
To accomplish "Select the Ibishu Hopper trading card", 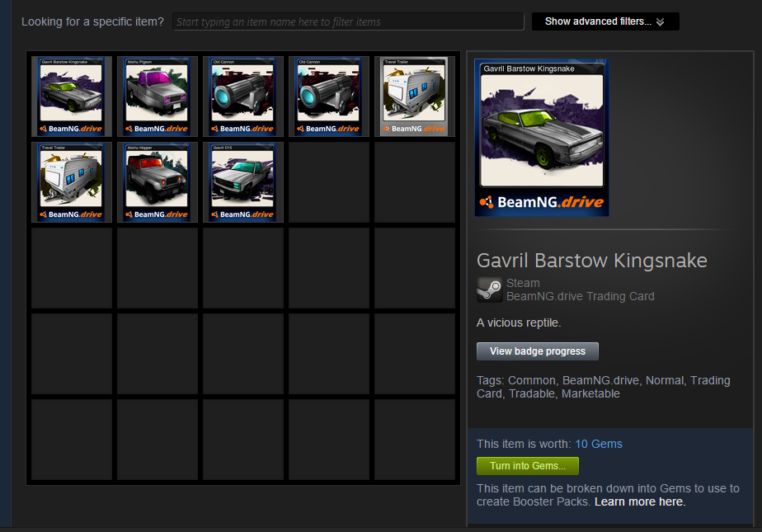I will click(157, 182).
